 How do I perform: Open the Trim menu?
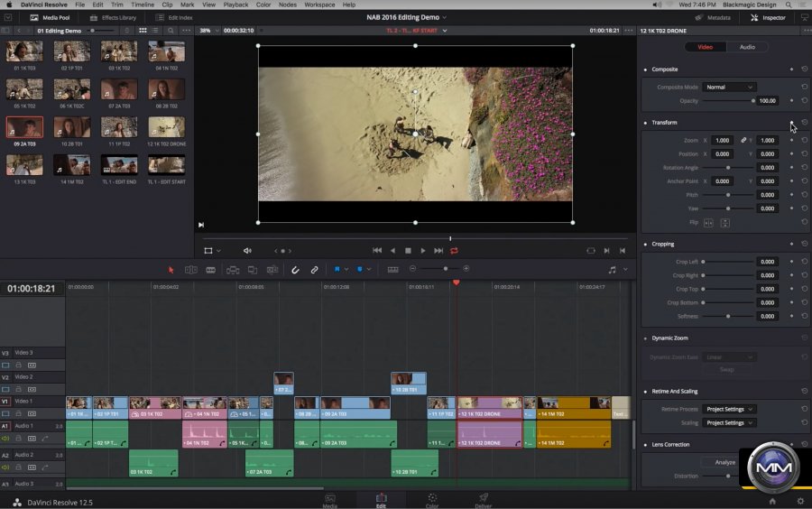[117, 5]
